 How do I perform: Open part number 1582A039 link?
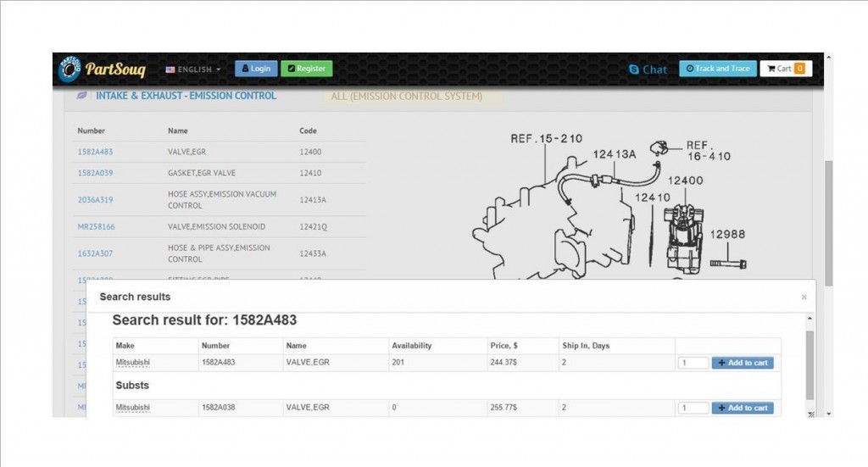[x=95, y=173]
